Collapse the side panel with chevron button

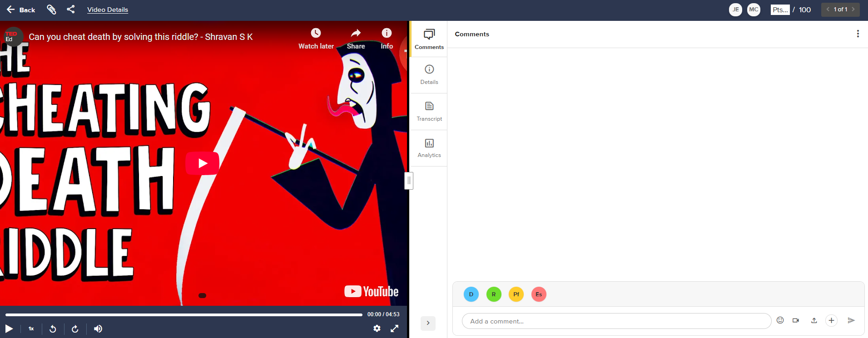428,323
